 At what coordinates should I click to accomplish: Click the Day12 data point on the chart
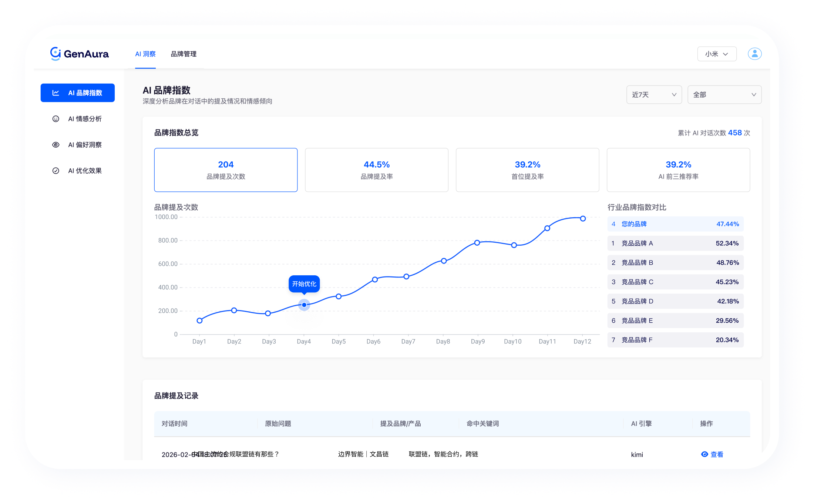[x=583, y=219]
